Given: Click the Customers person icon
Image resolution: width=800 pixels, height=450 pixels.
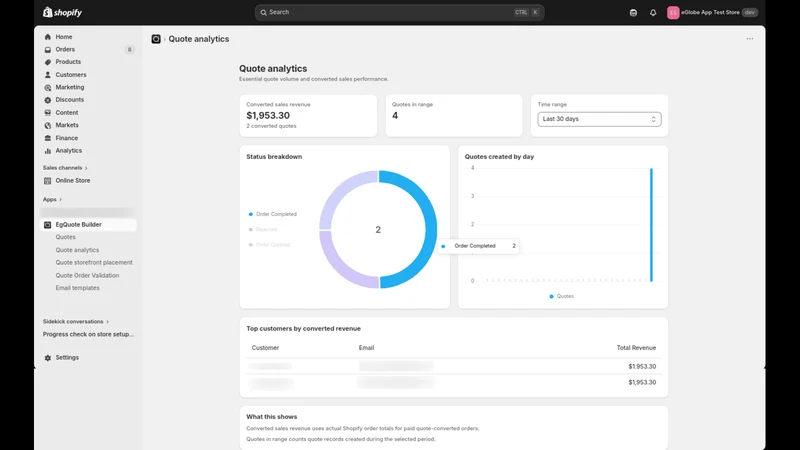Looking at the screenshot, I should click(47, 74).
